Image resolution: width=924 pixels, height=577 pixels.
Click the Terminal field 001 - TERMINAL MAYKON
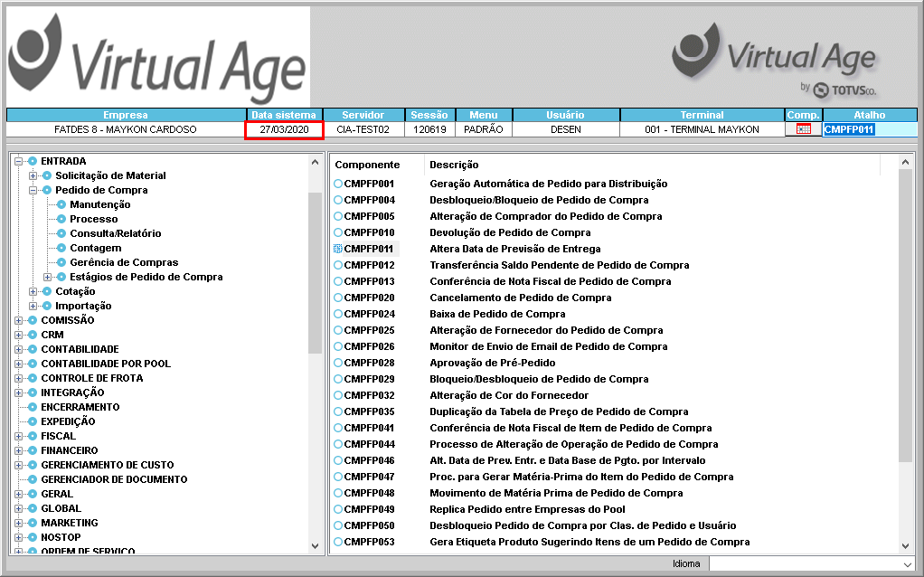(x=702, y=129)
